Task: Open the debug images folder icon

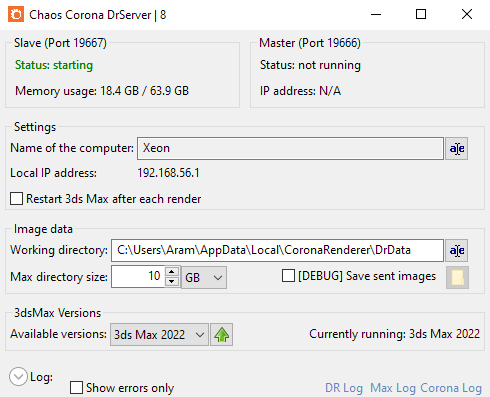Action: tap(457, 277)
